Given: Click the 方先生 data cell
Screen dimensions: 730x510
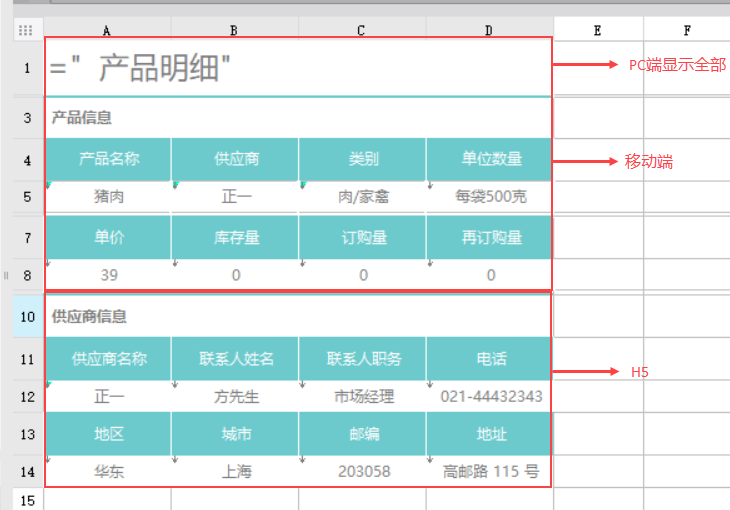Looking at the screenshot, I should [235, 396].
